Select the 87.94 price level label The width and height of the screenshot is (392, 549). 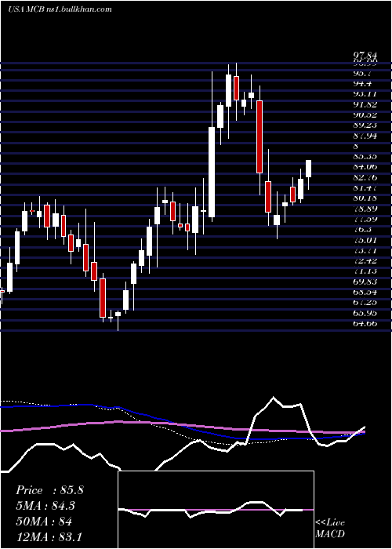pos(366,136)
